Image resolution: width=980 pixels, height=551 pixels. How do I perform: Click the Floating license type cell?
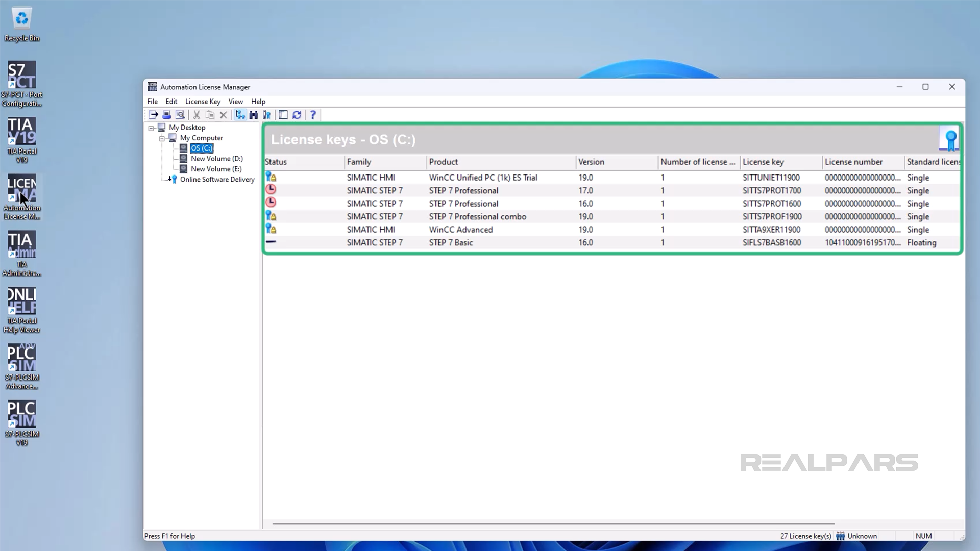(x=921, y=242)
